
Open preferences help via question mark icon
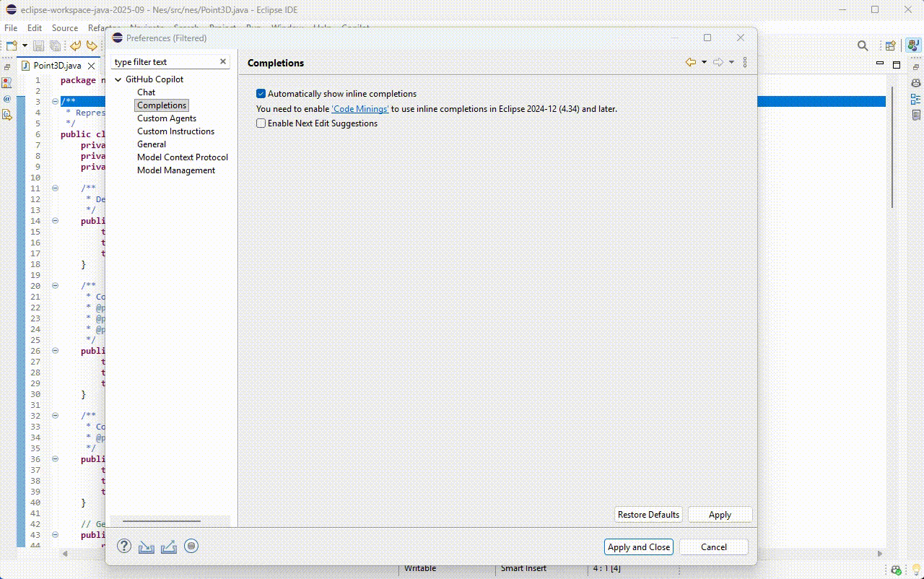(124, 547)
